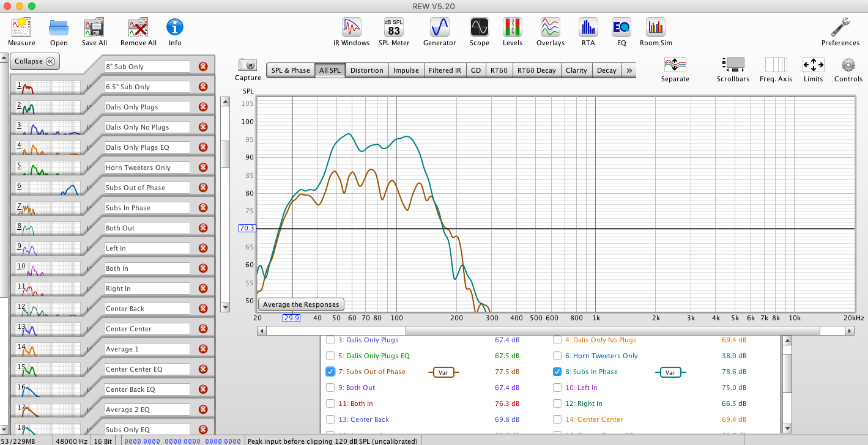Click the SPL axis vertical scrollbar
Image resolution: width=868 pixels, height=445 pixels.
tap(224, 204)
